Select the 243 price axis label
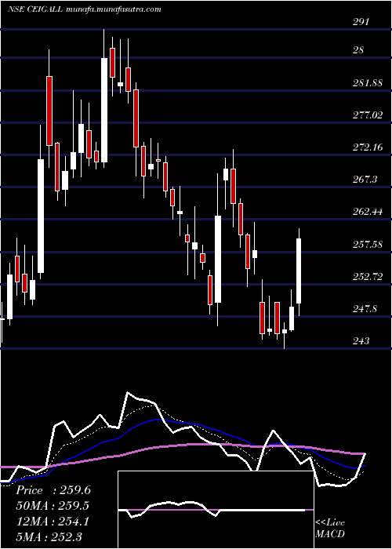Image resolution: width=392 pixels, height=549 pixels. [361, 340]
